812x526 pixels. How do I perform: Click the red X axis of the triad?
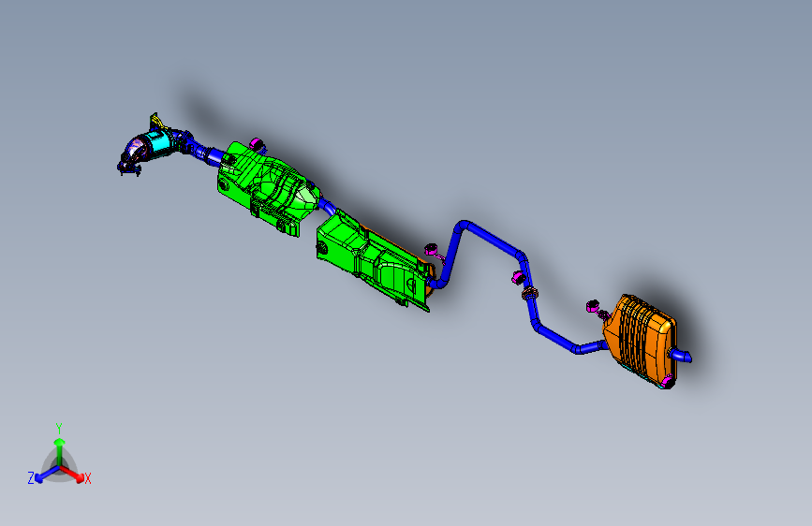pos(72,475)
